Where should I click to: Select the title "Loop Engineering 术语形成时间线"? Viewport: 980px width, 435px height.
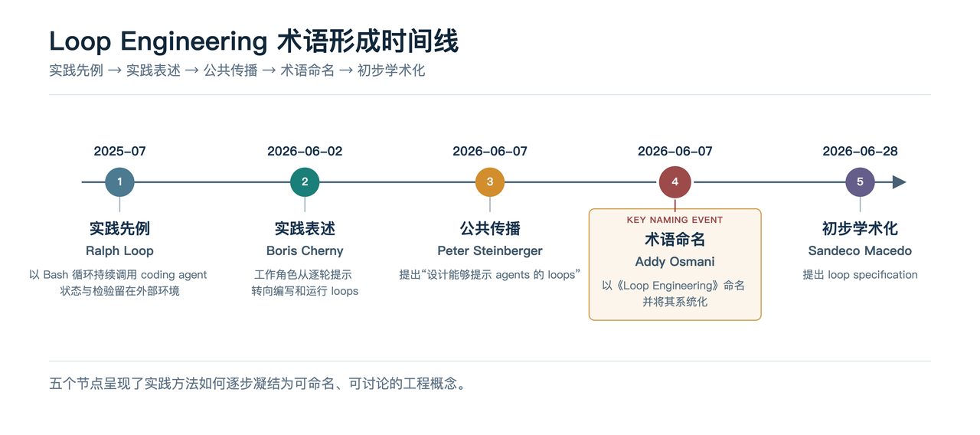click(253, 41)
